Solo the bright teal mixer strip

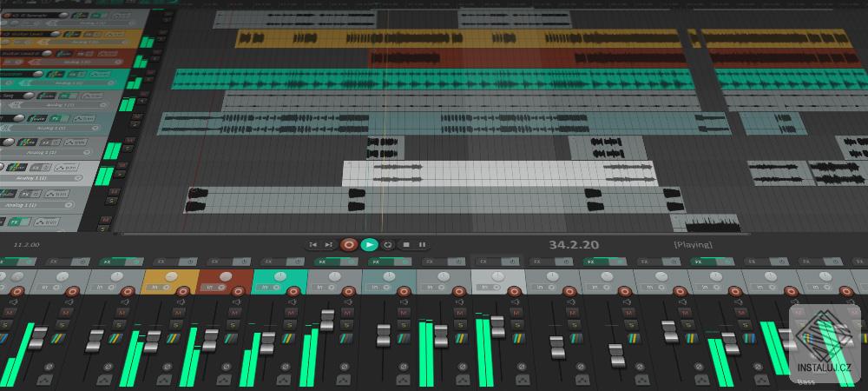289,325
